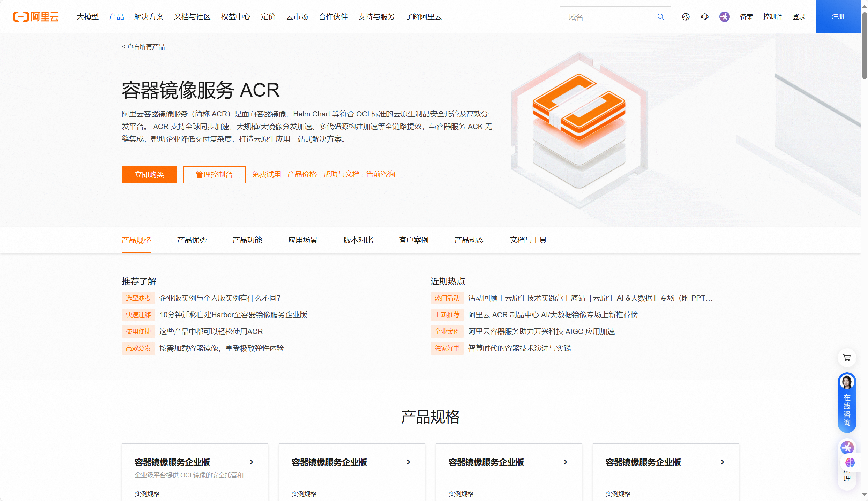Click 控制台 in the header
The height and width of the screenshot is (501, 868).
[773, 17]
